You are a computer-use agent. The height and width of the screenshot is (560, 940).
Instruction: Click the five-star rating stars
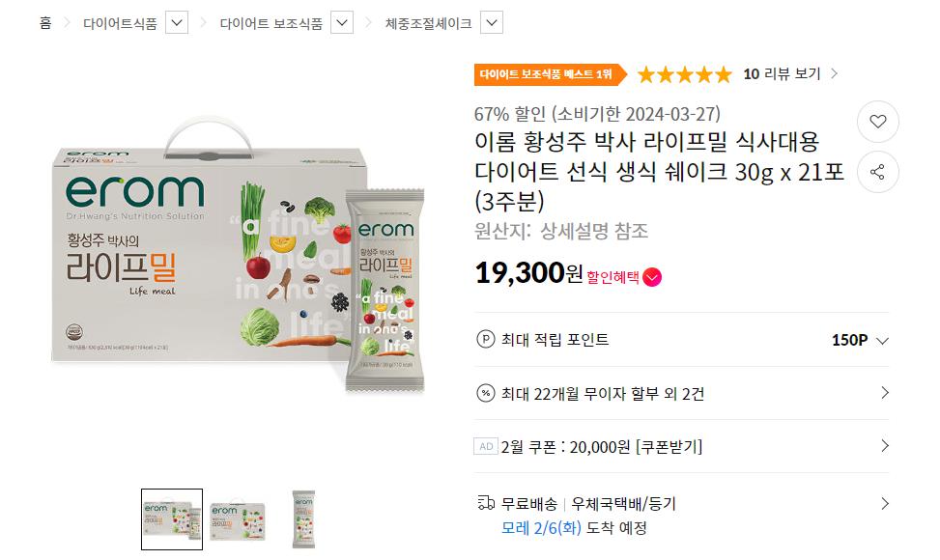[x=685, y=74]
